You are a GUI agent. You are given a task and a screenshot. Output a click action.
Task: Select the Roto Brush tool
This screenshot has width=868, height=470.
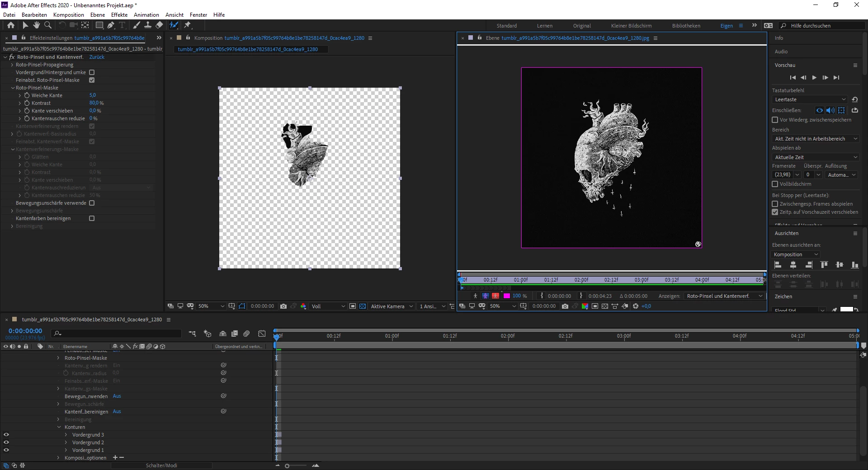click(174, 25)
